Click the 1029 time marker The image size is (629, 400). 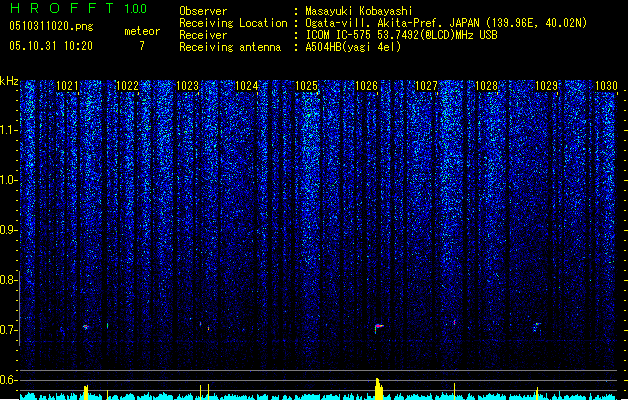point(546,86)
